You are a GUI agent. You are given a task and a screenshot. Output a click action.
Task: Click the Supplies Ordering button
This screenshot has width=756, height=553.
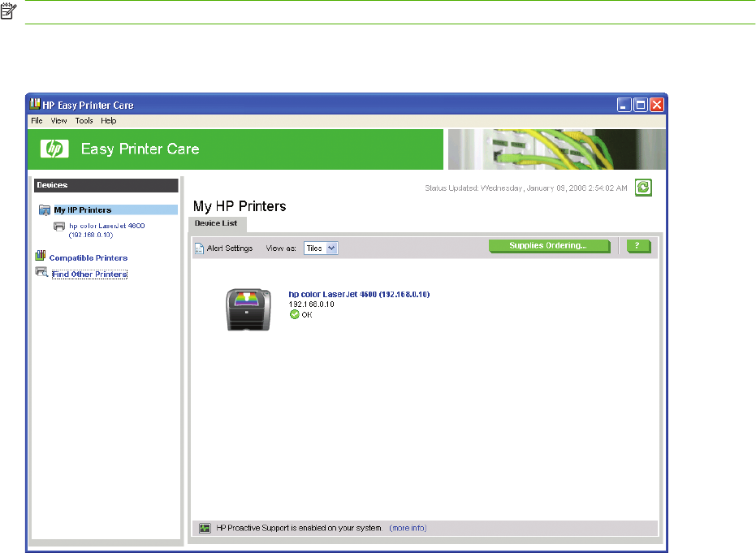coord(549,246)
